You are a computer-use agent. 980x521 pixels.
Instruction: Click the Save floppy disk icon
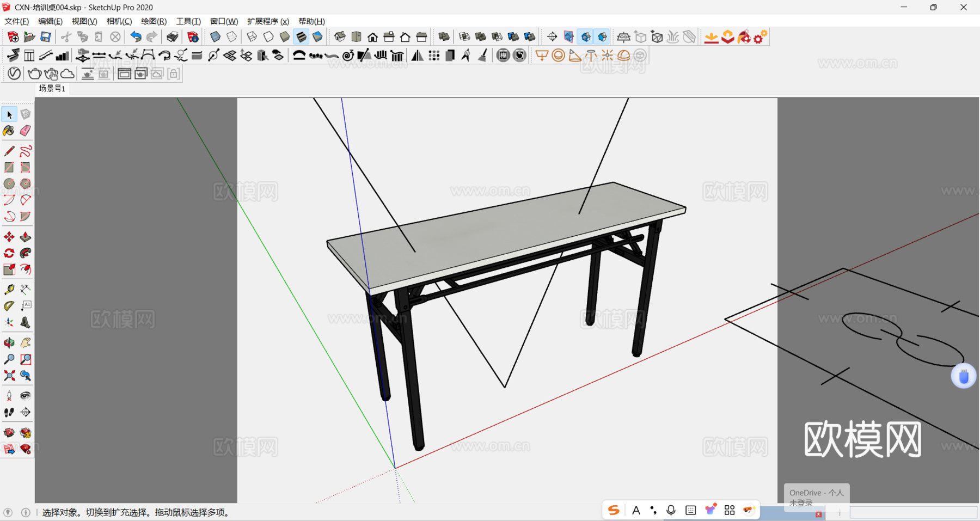pyautogui.click(x=46, y=37)
